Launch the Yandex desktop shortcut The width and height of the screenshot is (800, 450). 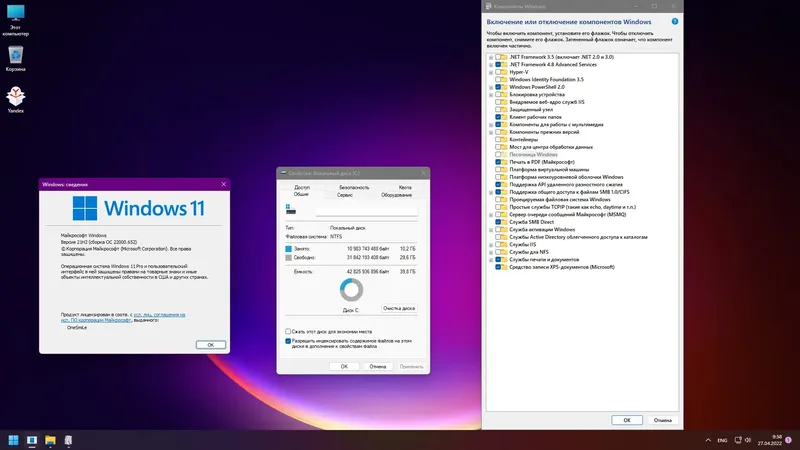pyautogui.click(x=15, y=96)
